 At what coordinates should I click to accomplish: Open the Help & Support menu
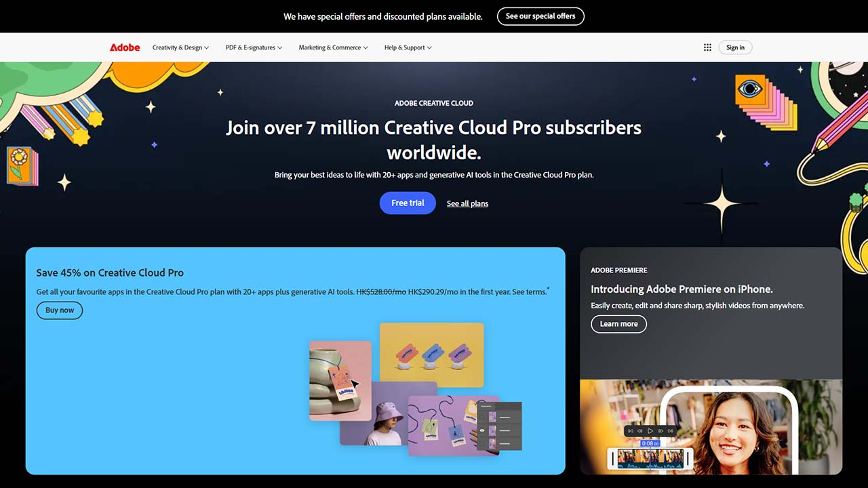coord(408,47)
